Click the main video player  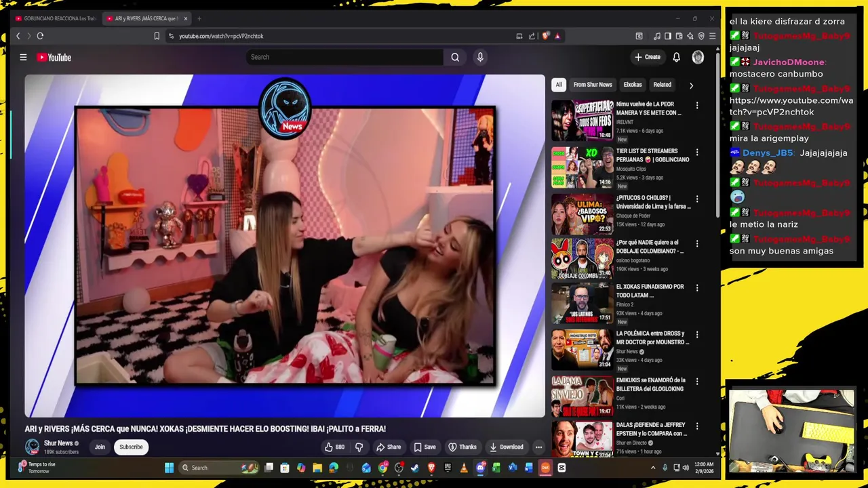(x=285, y=245)
